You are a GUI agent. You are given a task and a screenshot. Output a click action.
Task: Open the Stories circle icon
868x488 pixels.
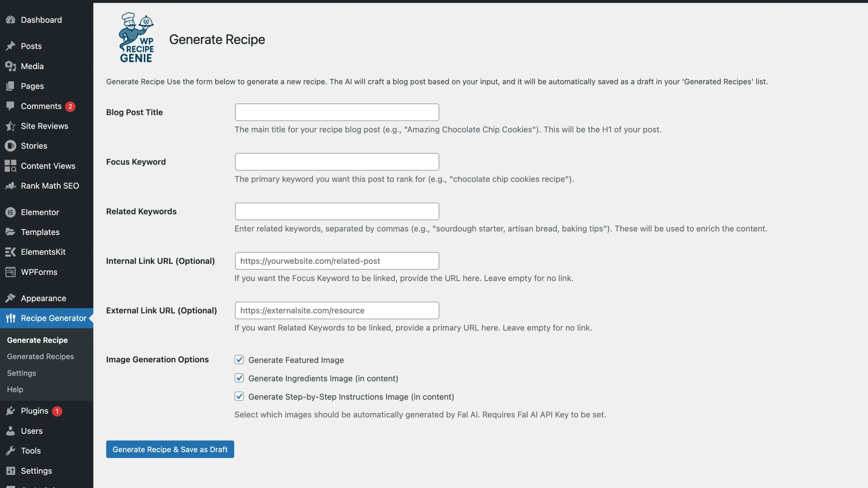(11, 146)
